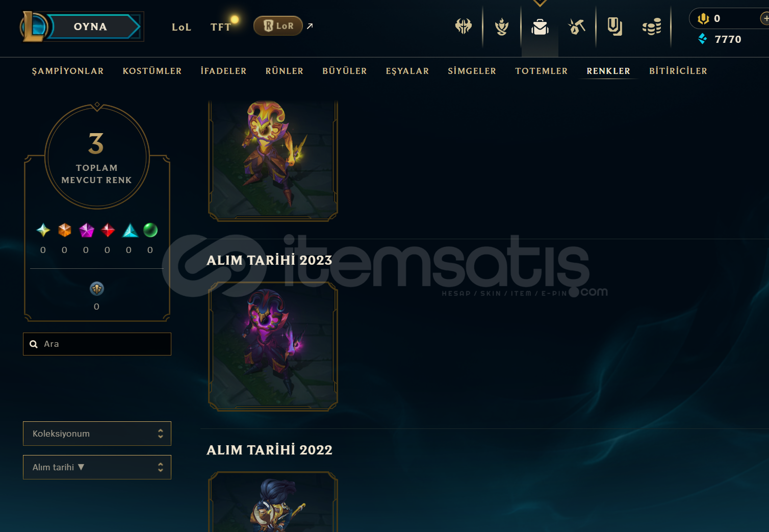The width and height of the screenshot is (769, 532).
Task: Open the collection backpack icon
Action: tap(540, 27)
